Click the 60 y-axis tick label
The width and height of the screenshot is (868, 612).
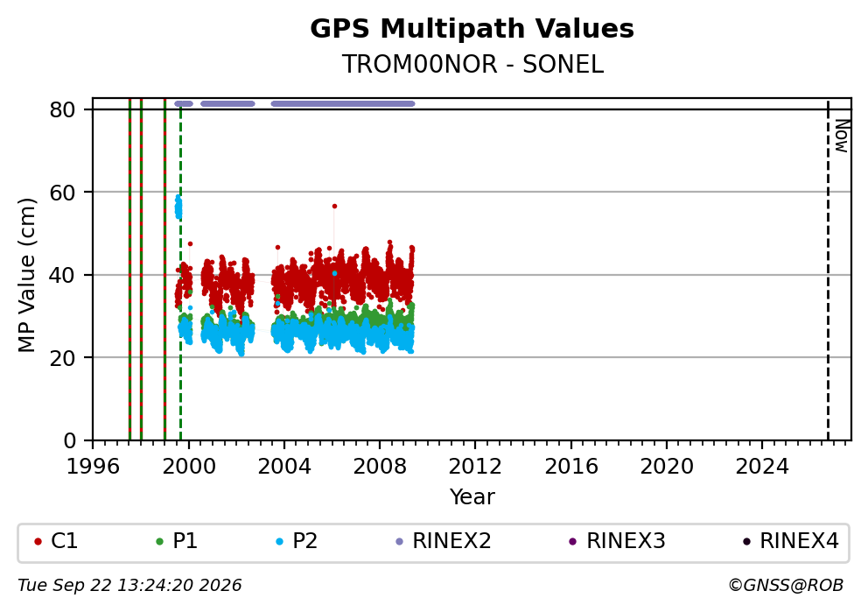coord(62,193)
